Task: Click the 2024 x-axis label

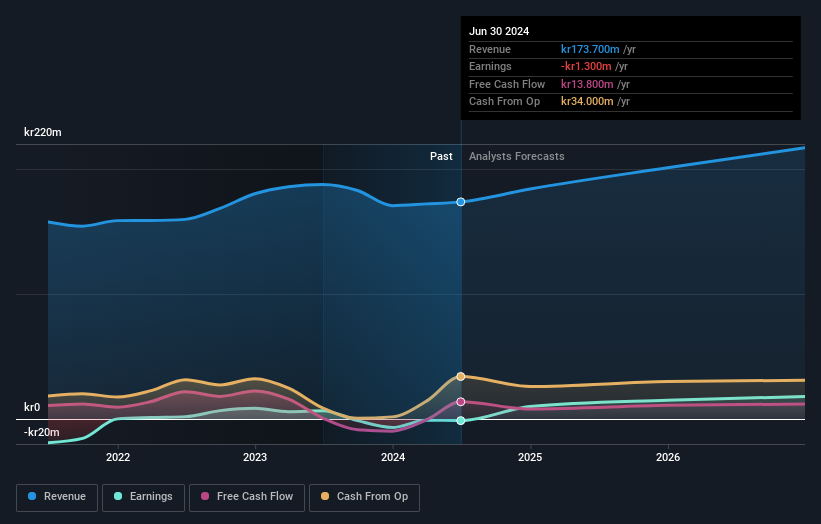Action: [x=393, y=457]
